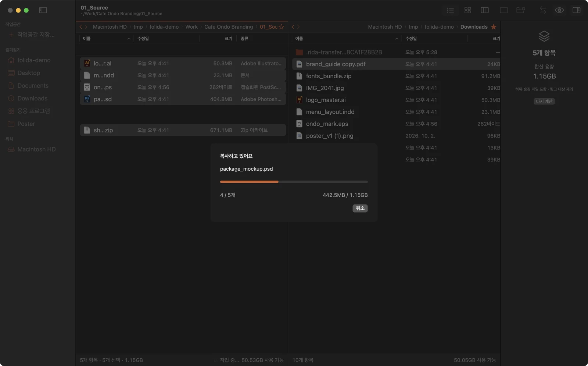Toggle favorite star for 01_Source
588x366 pixels.
click(x=282, y=27)
